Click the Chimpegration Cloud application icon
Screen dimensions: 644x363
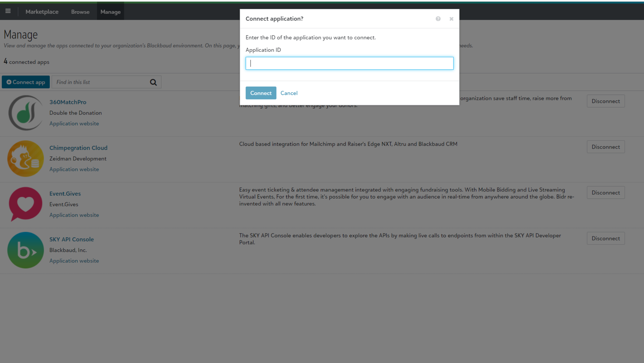click(25, 158)
